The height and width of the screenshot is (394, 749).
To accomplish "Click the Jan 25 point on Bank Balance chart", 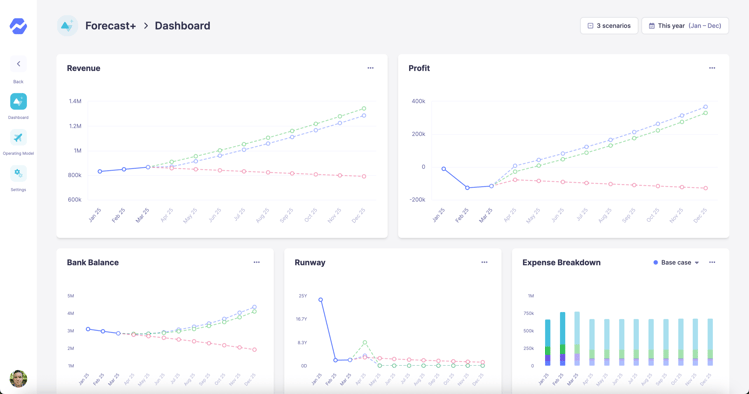I will coord(88,329).
